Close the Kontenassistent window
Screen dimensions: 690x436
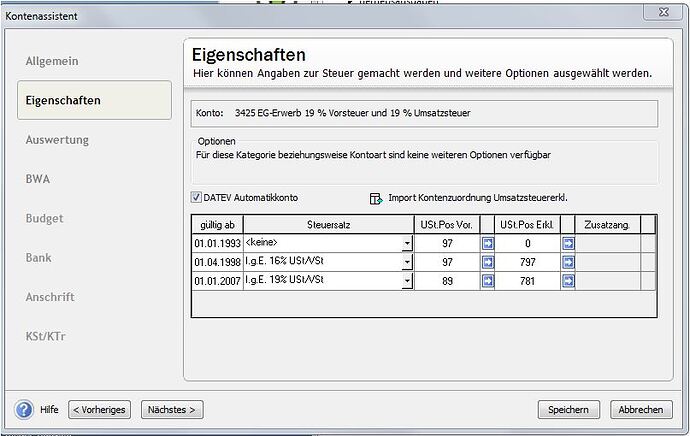(664, 12)
